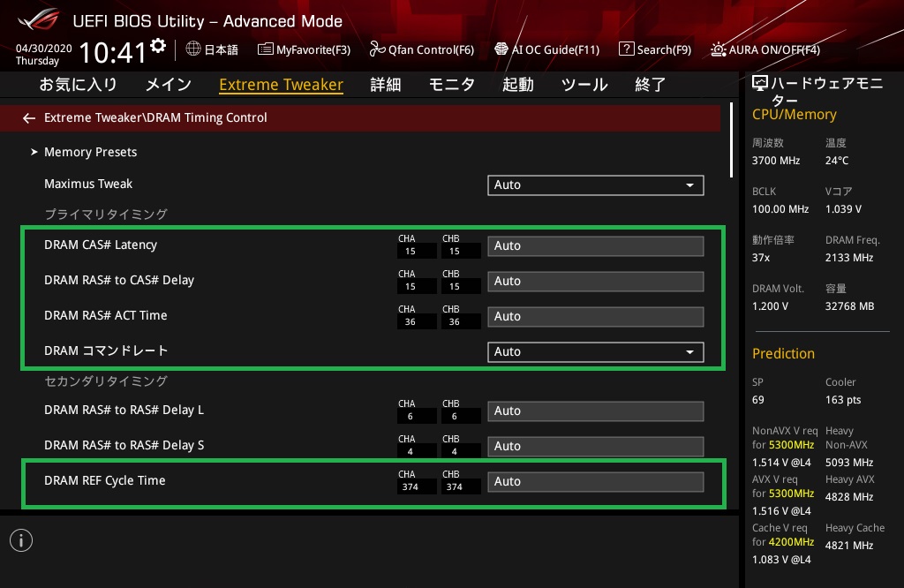Toggle AURA lighting via its icon
The image size is (904, 588).
coord(719,49)
